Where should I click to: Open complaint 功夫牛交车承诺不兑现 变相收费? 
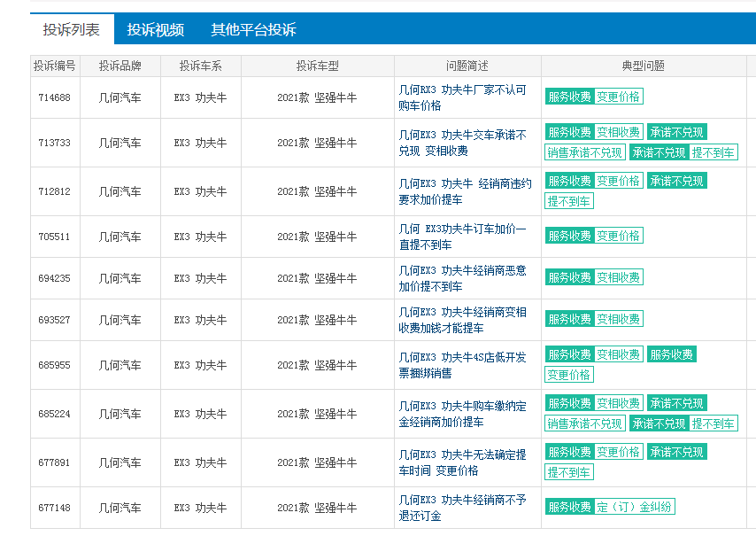pos(462,143)
